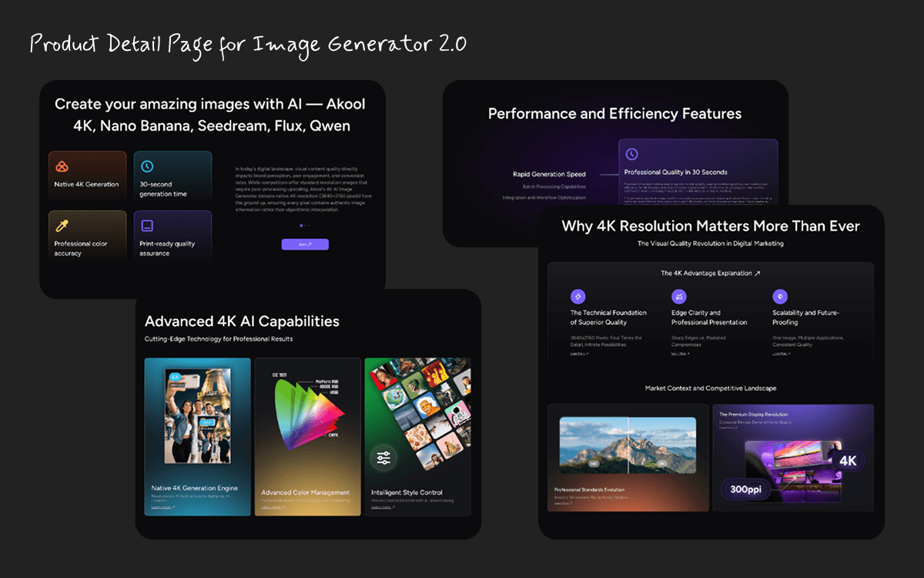Select the Batch Processing Capabilities tab
The image size is (924, 578).
(x=554, y=187)
